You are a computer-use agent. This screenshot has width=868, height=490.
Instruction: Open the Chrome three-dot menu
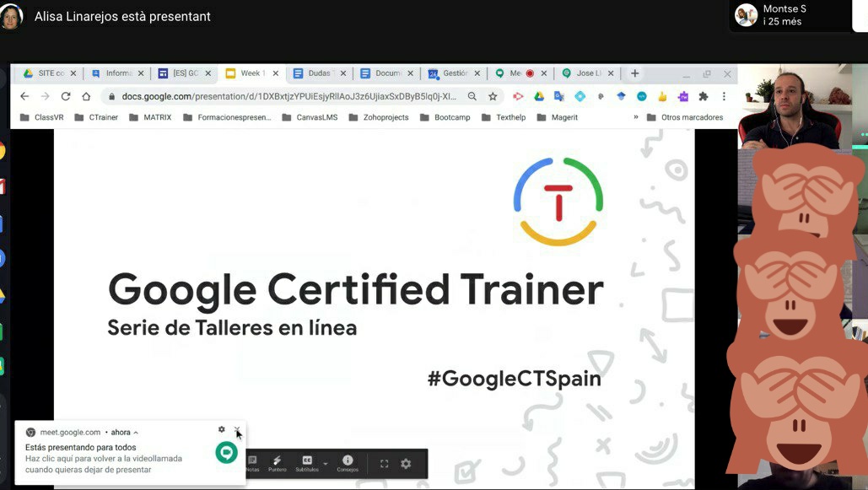tap(724, 96)
